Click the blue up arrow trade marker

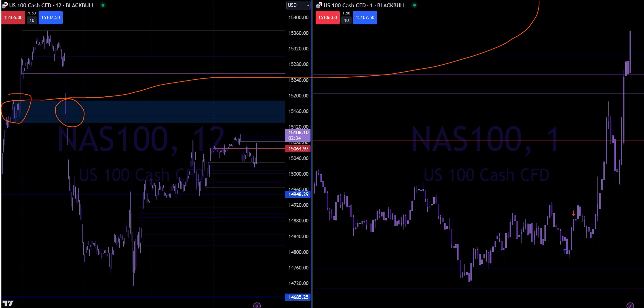pos(565,251)
